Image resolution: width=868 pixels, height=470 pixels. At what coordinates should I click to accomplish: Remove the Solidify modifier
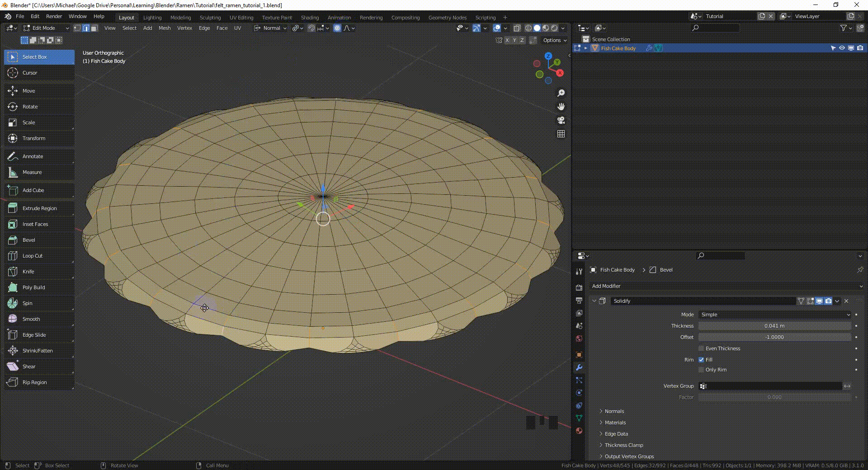tap(846, 301)
